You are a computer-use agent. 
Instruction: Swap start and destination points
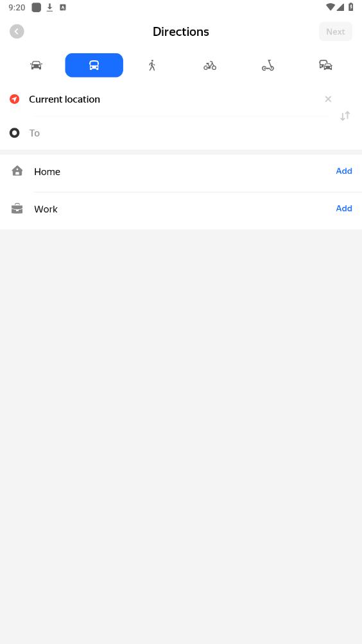coord(345,116)
